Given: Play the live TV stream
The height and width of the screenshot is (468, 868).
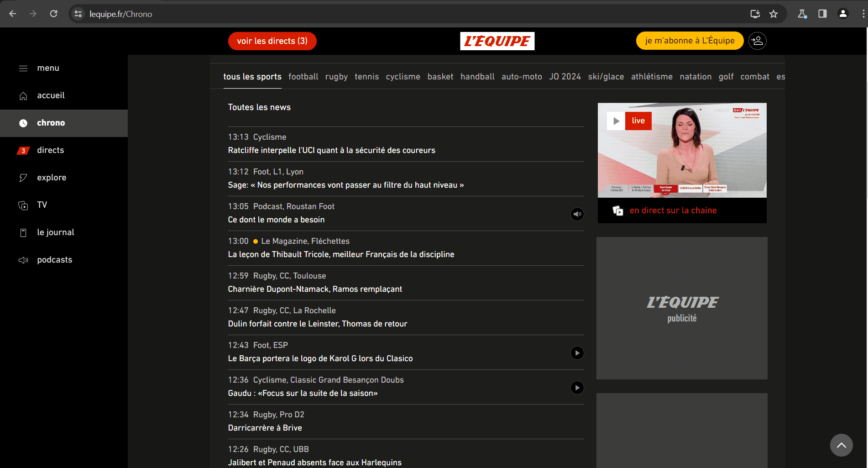Looking at the screenshot, I should 616,121.
